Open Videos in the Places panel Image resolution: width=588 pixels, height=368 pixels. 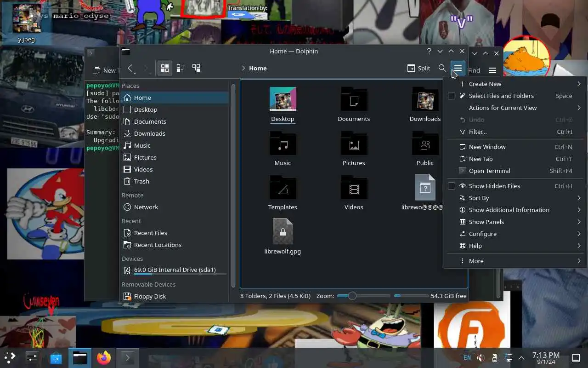pos(175,169)
